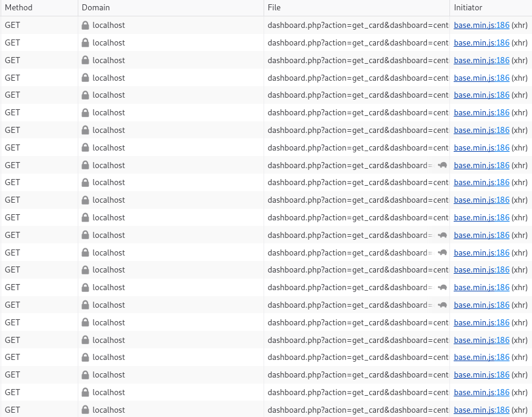Click the bottommost turtle icon

(x=442, y=305)
